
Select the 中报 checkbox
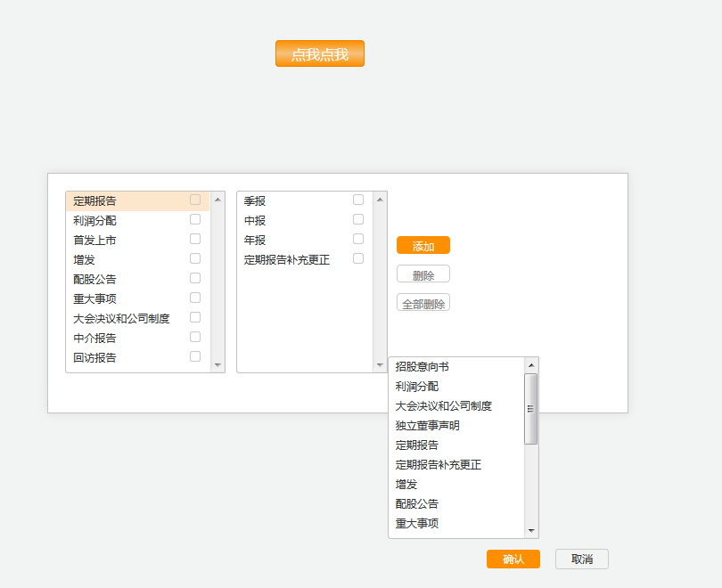(x=358, y=219)
